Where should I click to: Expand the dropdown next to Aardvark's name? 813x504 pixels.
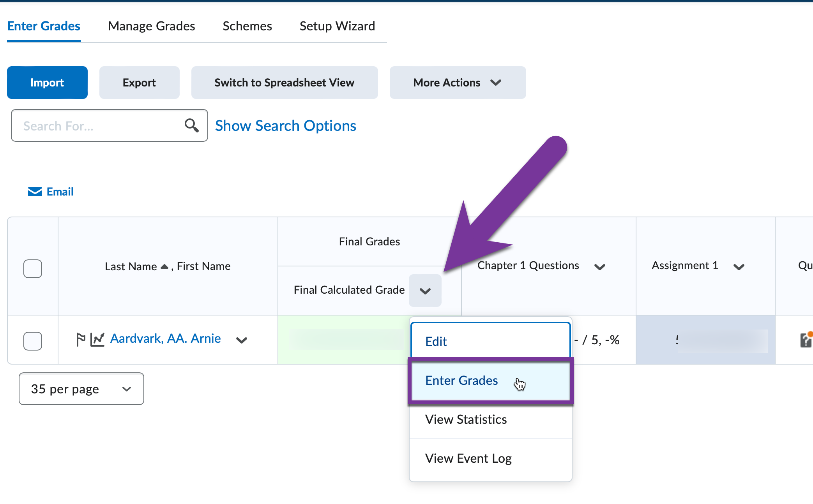point(242,340)
